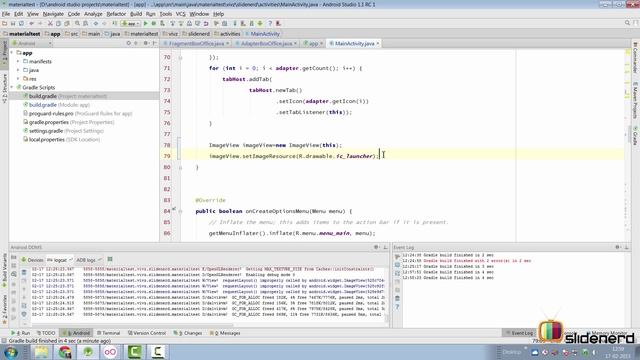Open the TODO tool window
The height and width of the screenshot is (360, 640).
tap(46, 333)
